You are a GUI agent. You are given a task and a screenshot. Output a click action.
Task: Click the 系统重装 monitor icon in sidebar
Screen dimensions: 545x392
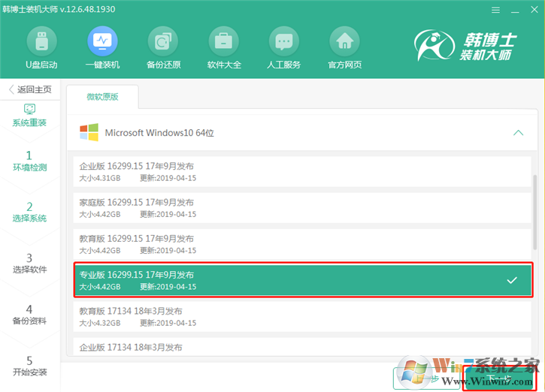pyautogui.click(x=29, y=109)
